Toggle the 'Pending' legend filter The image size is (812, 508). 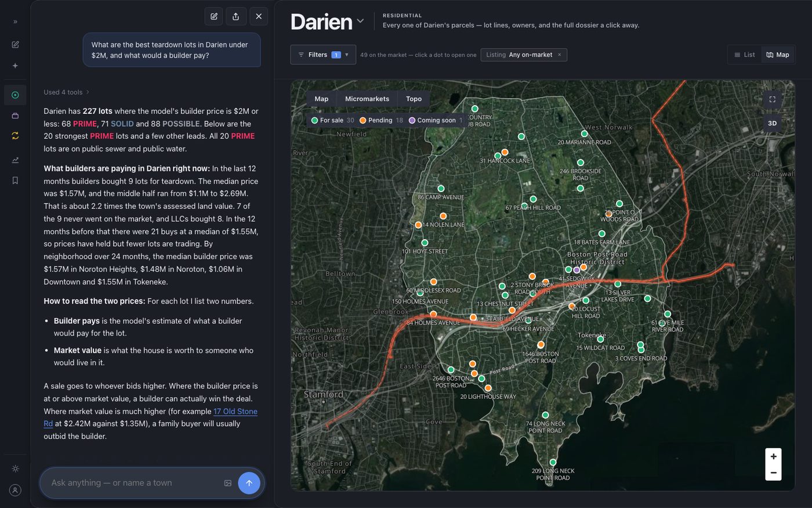381,120
